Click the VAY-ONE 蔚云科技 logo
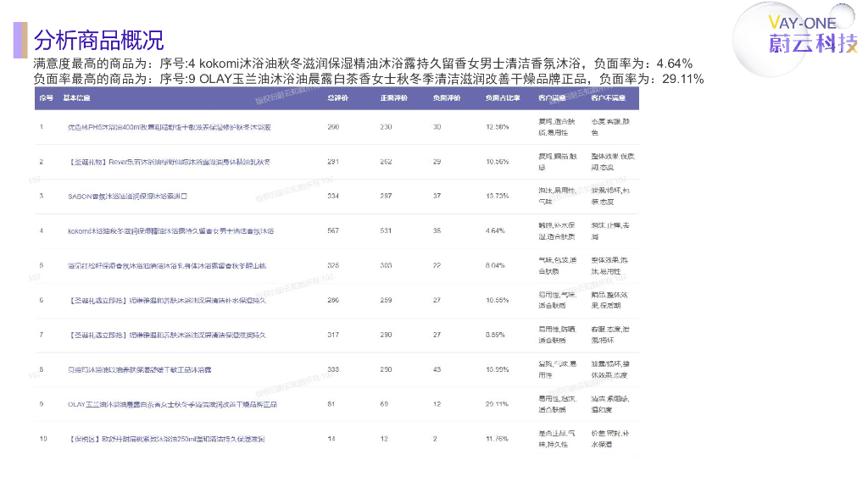The width and height of the screenshot is (868, 488). 813,36
